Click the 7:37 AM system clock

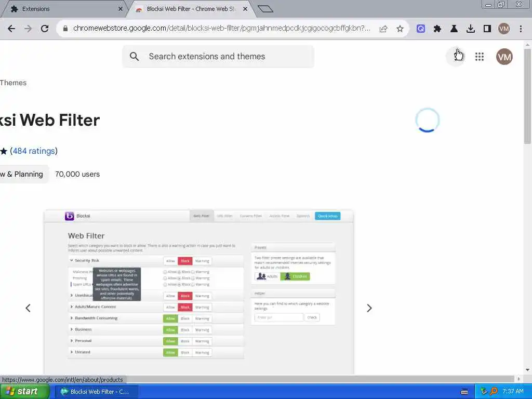513,392
